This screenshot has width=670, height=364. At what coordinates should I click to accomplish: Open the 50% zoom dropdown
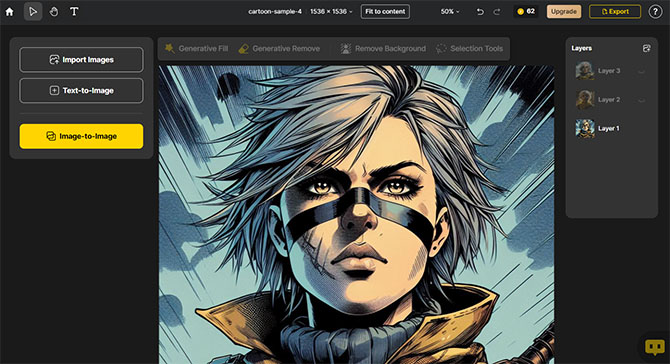point(450,12)
